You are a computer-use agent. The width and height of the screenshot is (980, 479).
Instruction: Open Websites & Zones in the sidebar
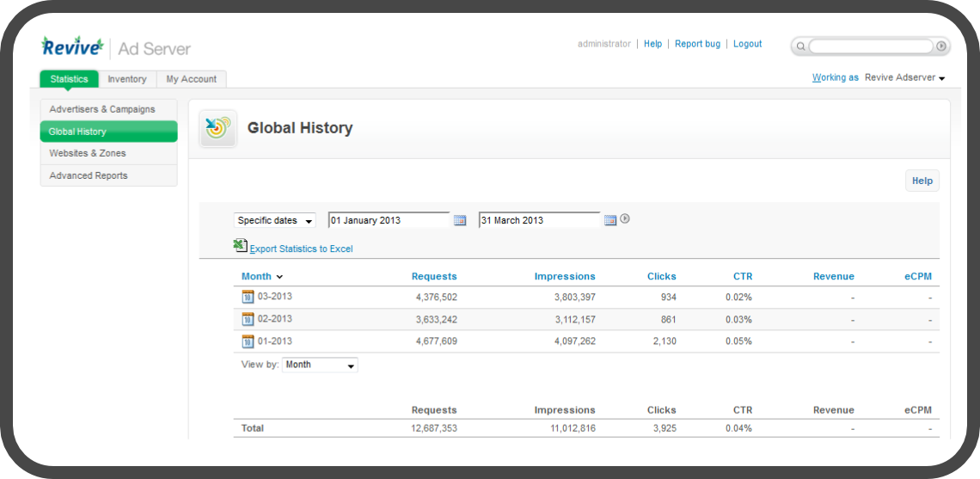click(88, 153)
